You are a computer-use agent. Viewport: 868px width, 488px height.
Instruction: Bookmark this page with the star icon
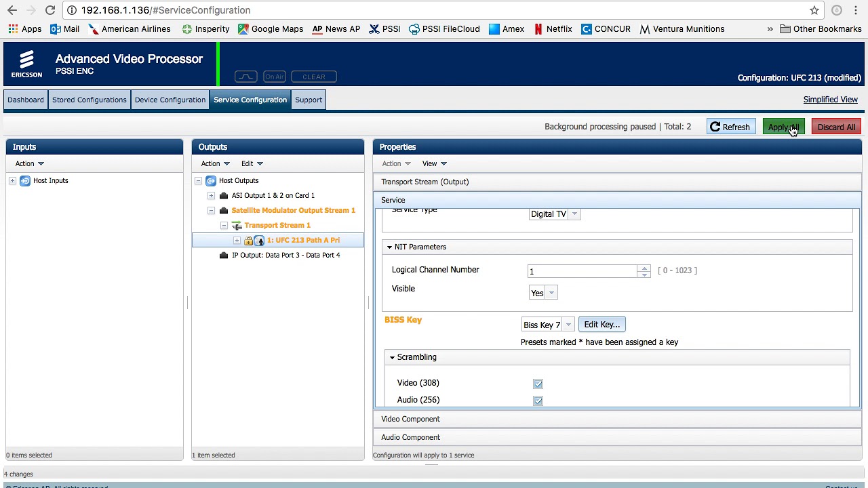pyautogui.click(x=814, y=10)
